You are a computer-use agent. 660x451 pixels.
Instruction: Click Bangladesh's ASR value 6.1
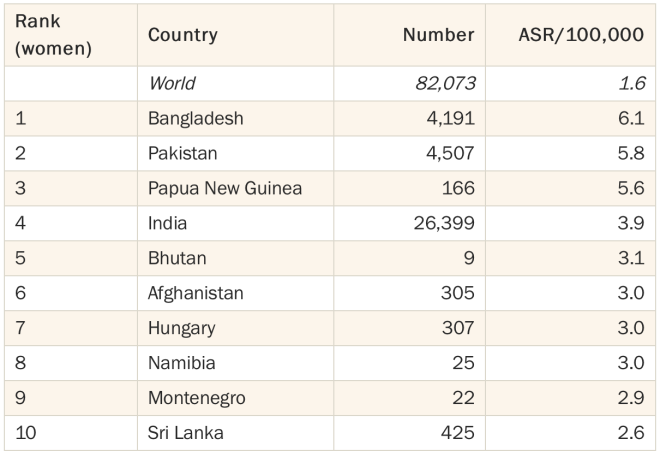point(631,118)
